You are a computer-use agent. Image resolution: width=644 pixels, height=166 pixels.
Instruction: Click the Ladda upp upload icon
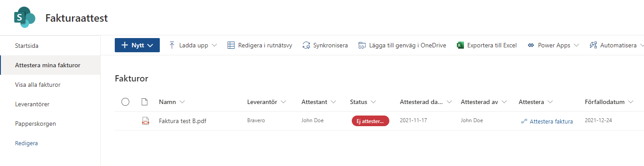pos(172,45)
